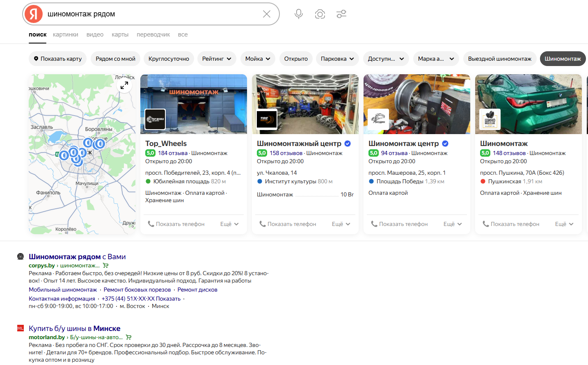
Task: Switch to the картинки tab
Action: pos(66,34)
